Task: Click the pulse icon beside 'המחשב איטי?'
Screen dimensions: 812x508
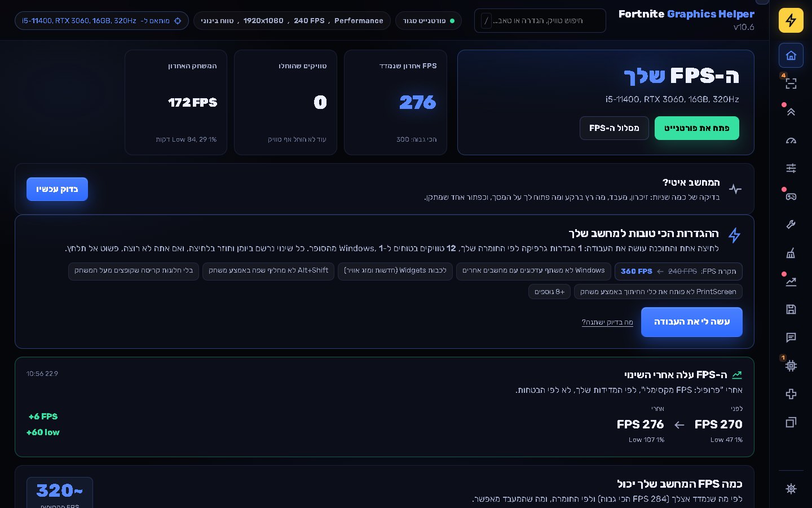Action: [735, 189]
